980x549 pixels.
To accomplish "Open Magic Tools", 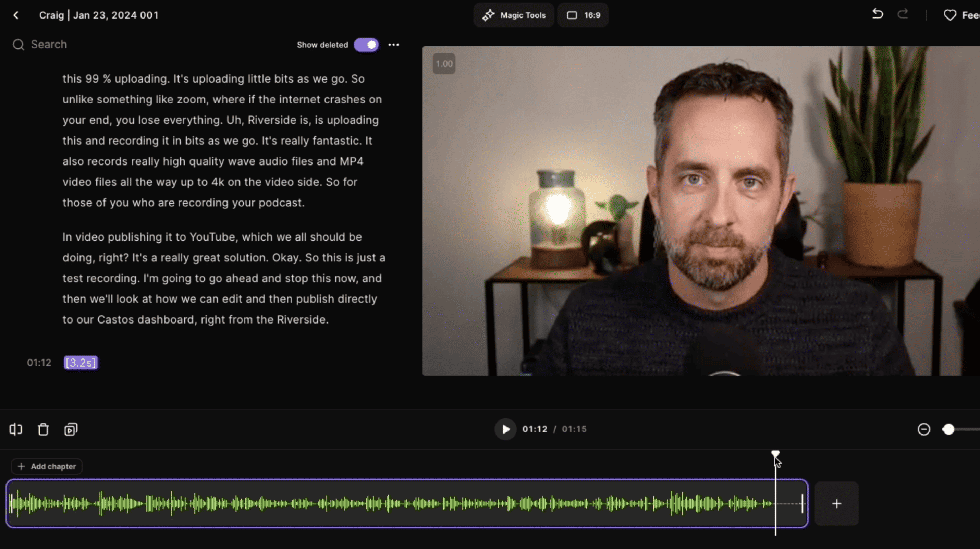I will coord(514,15).
